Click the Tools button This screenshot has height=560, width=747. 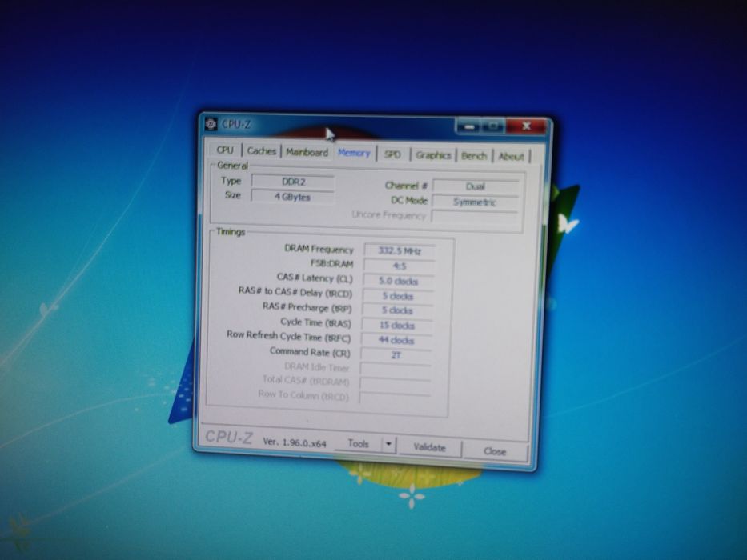point(358,444)
